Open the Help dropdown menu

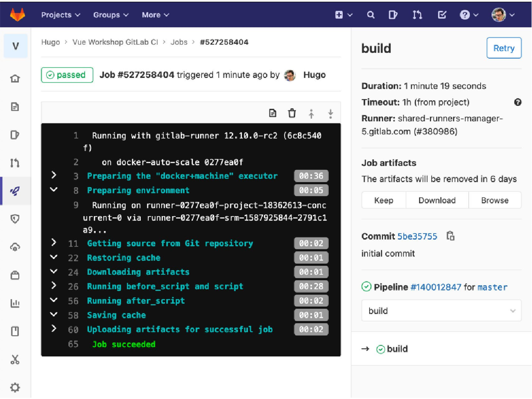(469, 15)
